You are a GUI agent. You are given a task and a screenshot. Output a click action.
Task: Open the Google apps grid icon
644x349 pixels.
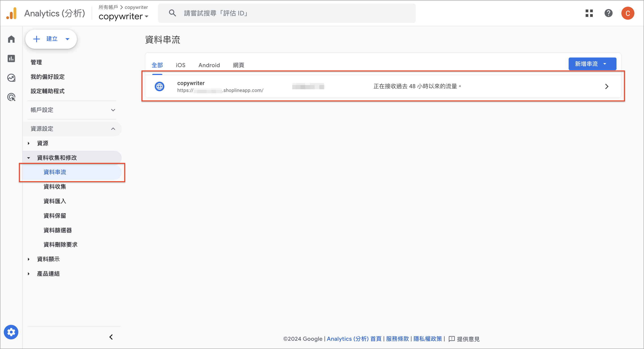click(589, 13)
